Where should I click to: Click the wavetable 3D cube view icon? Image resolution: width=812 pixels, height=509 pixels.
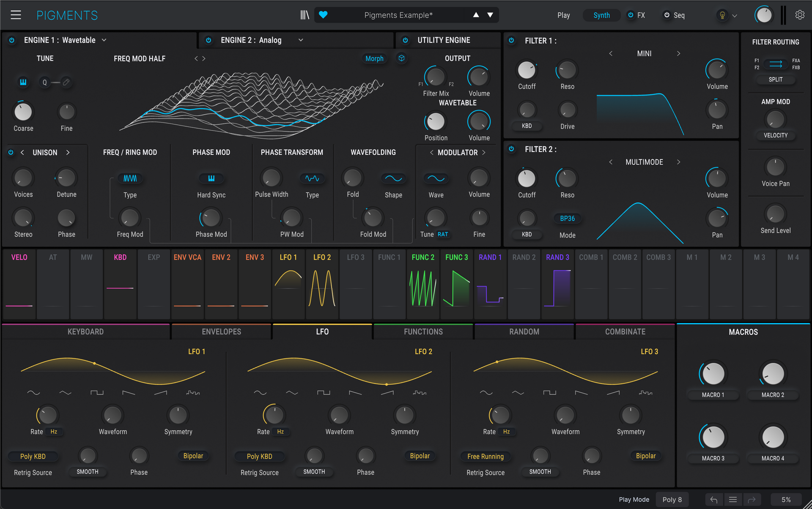point(401,58)
